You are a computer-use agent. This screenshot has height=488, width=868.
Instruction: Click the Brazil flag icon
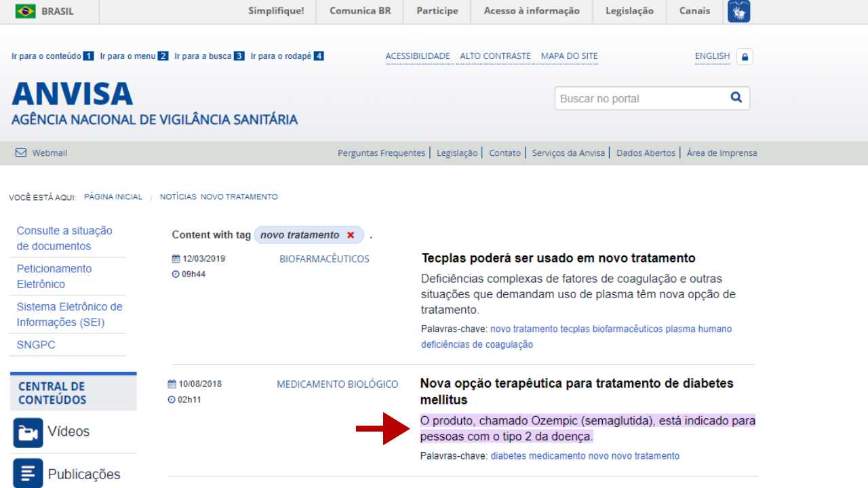point(25,11)
